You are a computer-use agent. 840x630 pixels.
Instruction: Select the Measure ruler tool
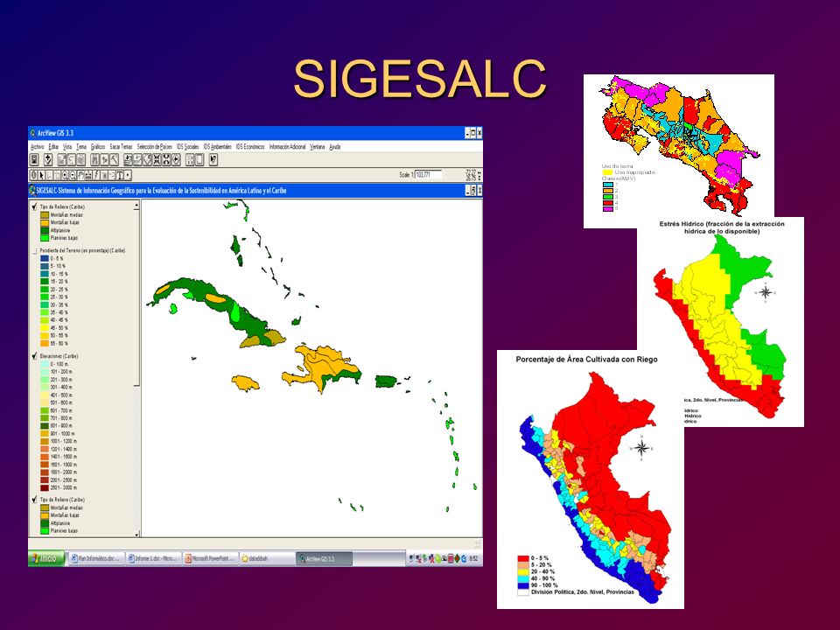tap(87, 175)
